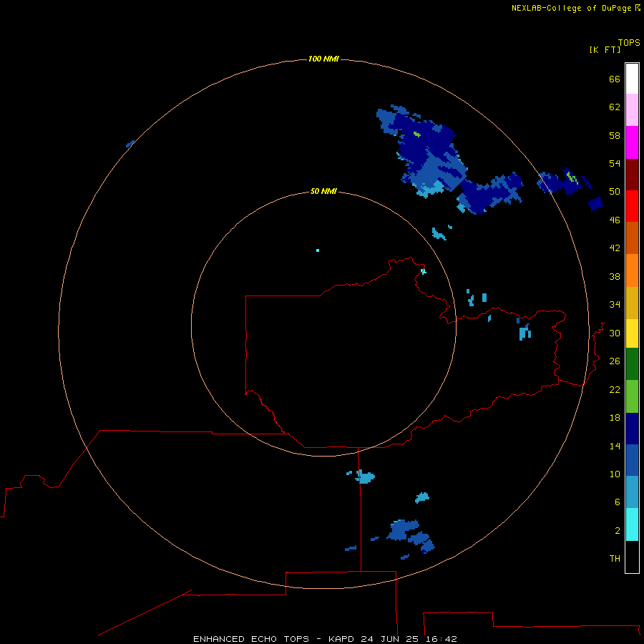Click the legend value 30
Screen dimensions: 644x644
pyautogui.click(x=615, y=333)
